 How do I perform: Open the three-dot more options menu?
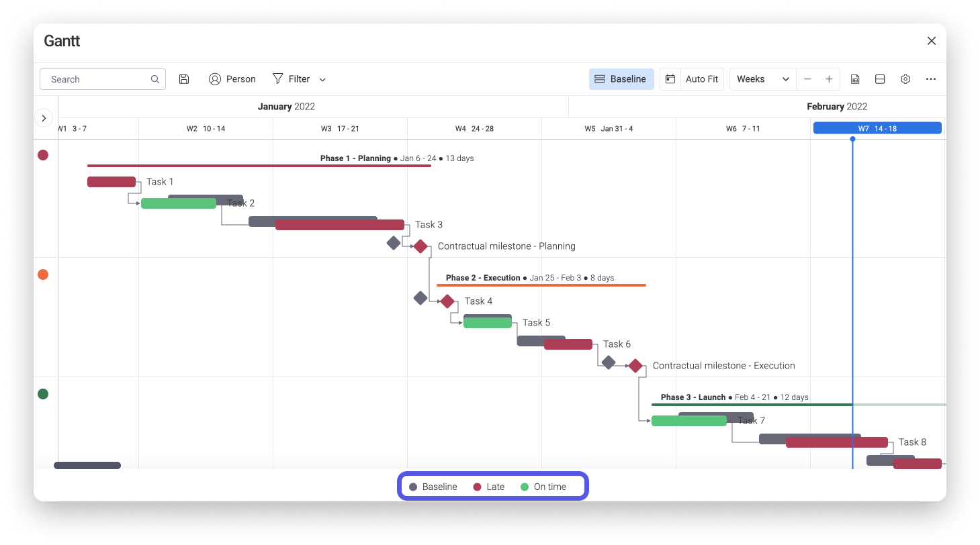930,79
